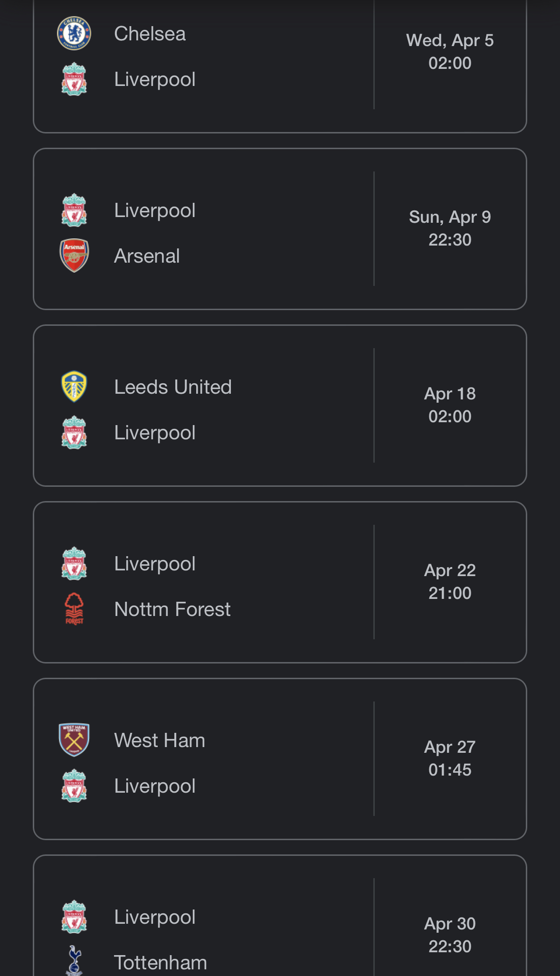Select the Leeds United team name

point(173,387)
